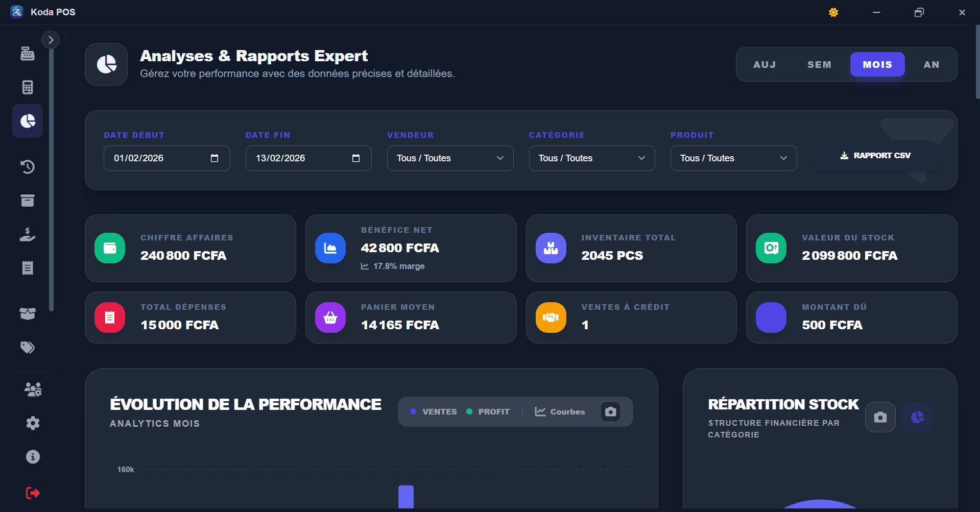Toggle the PROFIT series in chart legend
Screen dimensions: 980x512
click(x=488, y=412)
